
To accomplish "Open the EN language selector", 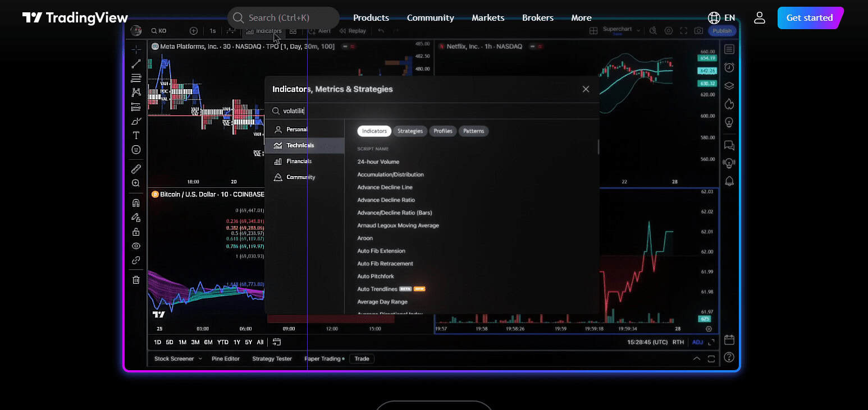I will coord(722,18).
